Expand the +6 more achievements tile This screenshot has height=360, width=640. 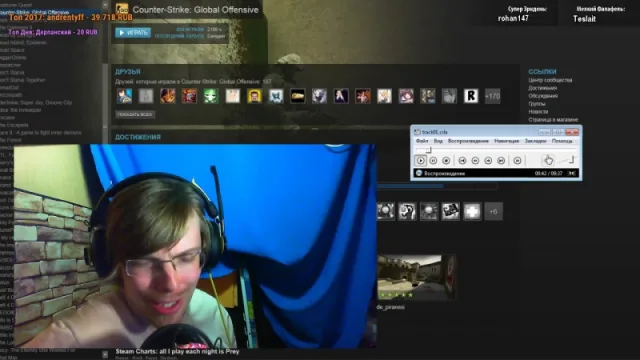point(493,211)
